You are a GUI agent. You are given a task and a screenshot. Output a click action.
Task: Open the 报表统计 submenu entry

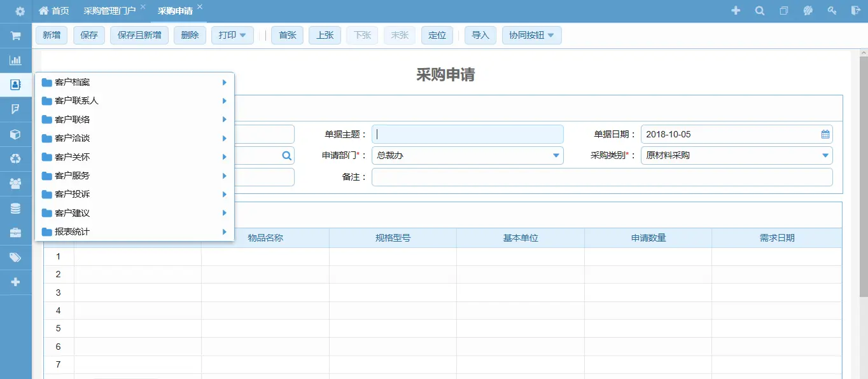point(73,231)
